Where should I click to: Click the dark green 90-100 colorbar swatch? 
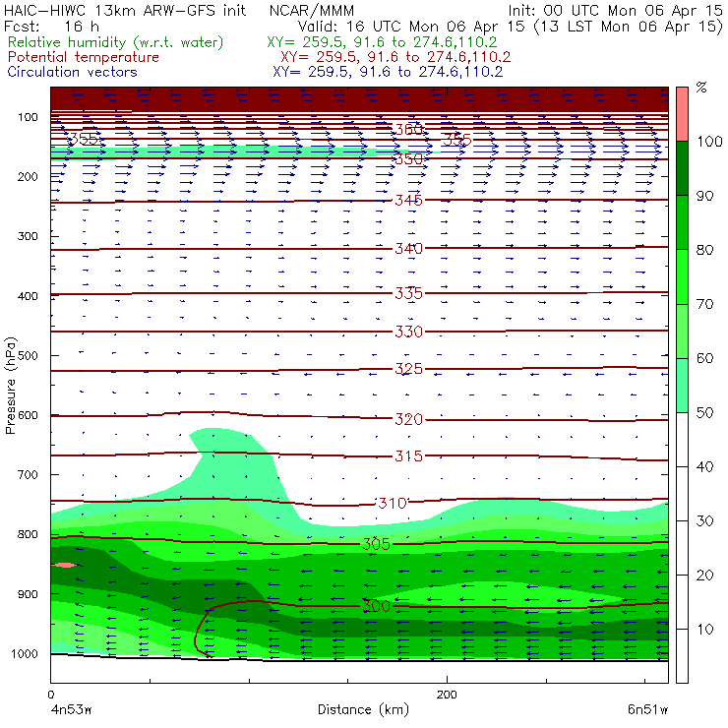tap(682, 168)
